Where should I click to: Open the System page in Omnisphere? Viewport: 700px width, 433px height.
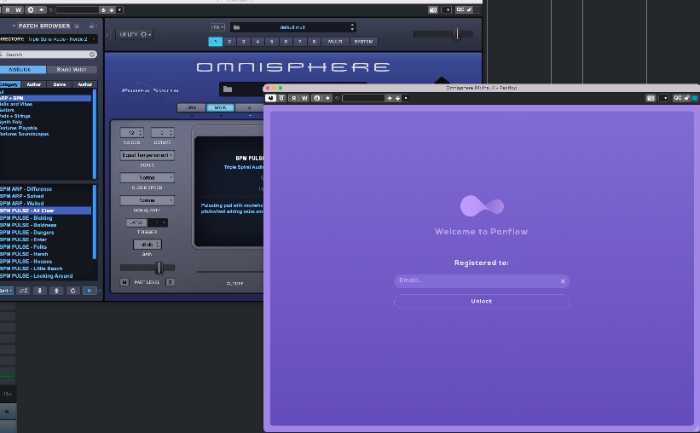tap(363, 42)
